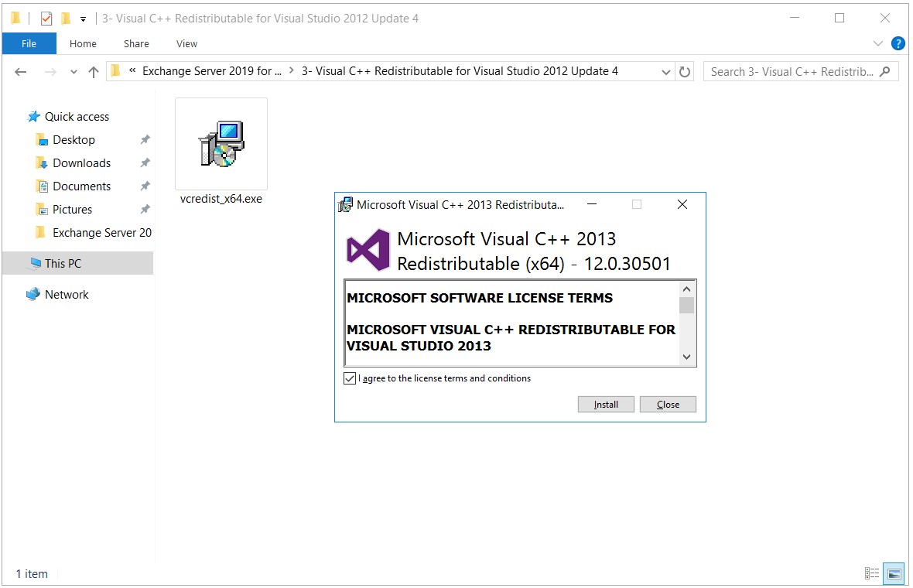913x588 pixels.
Task: Unpin Desktop using its pin icon
Action: [145, 139]
